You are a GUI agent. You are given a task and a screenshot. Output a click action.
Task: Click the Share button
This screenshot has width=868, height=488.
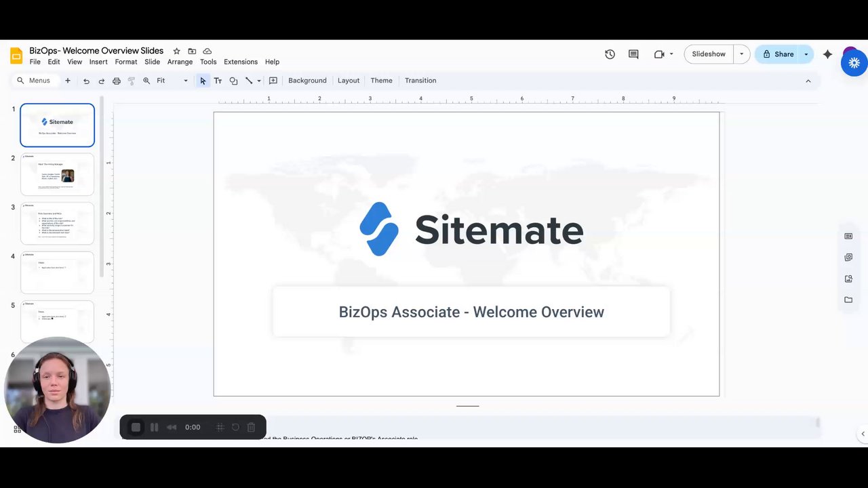point(777,54)
